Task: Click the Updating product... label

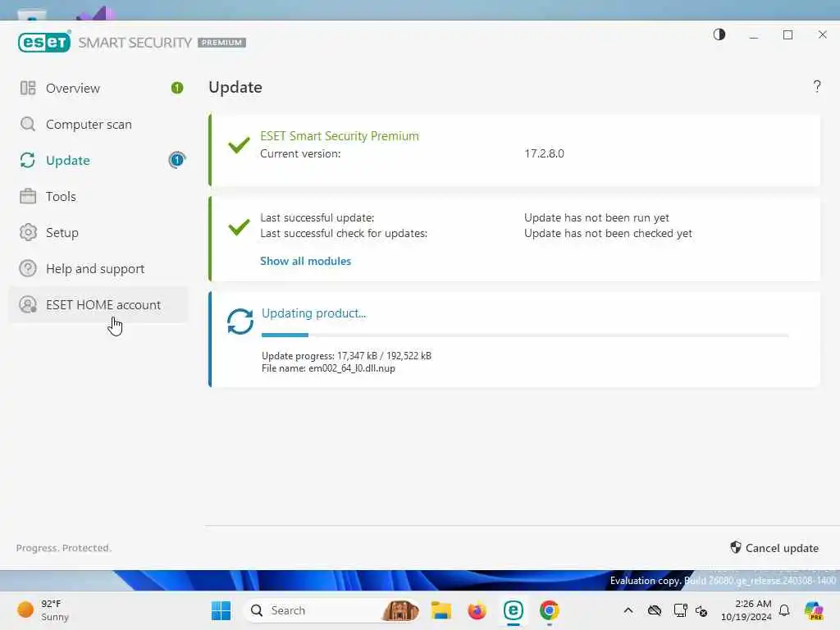Action: tap(314, 313)
